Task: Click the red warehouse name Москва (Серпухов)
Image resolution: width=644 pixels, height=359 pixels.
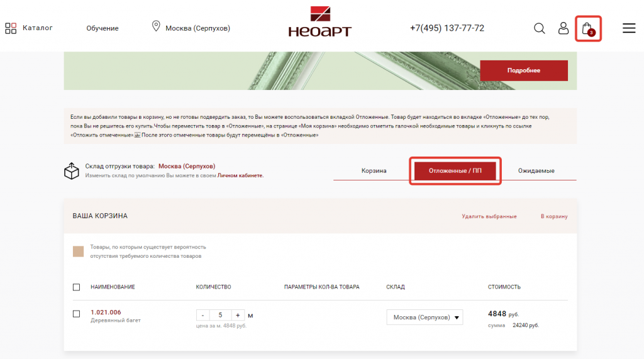Action: tap(187, 166)
